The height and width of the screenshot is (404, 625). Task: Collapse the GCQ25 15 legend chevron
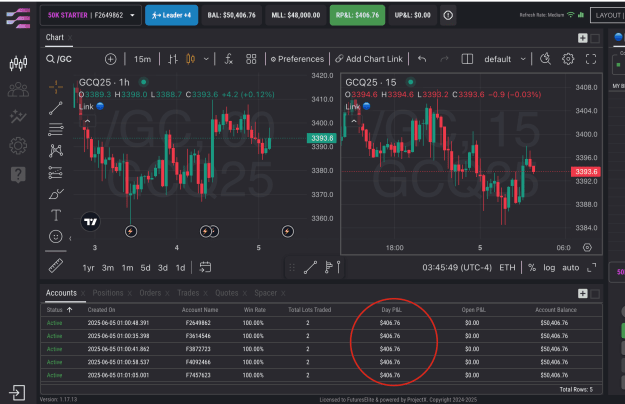tap(354, 121)
